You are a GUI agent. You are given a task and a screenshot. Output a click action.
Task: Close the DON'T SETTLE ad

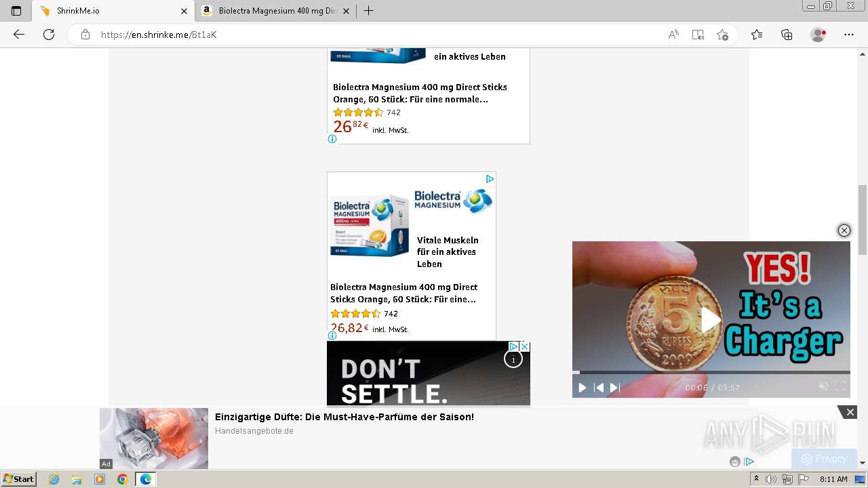(524, 346)
